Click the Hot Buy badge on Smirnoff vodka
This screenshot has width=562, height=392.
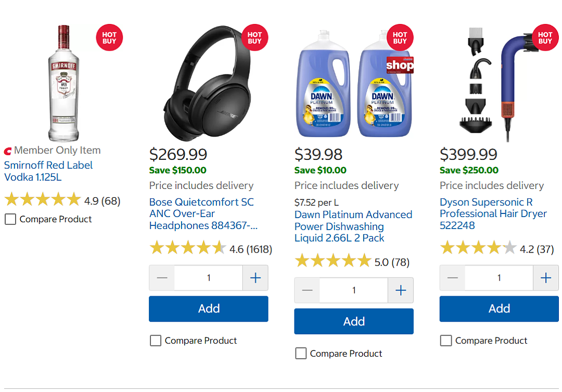pyautogui.click(x=109, y=37)
